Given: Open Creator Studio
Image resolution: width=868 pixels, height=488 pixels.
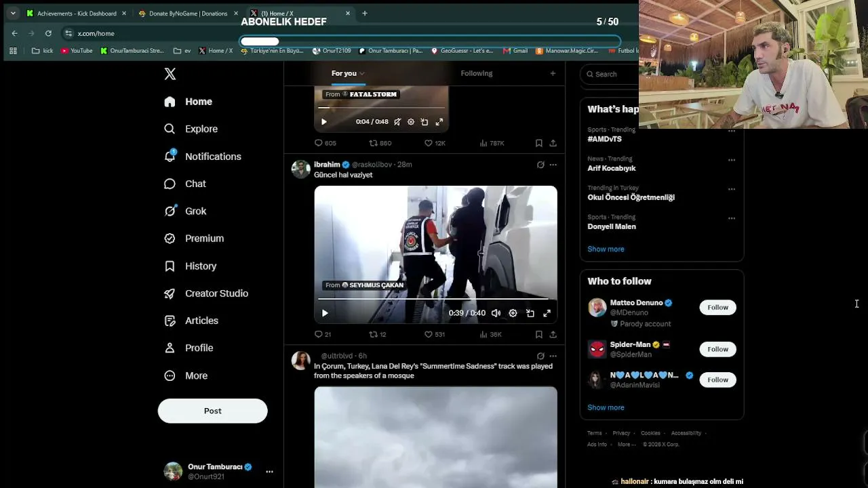Looking at the screenshot, I should point(206,293).
